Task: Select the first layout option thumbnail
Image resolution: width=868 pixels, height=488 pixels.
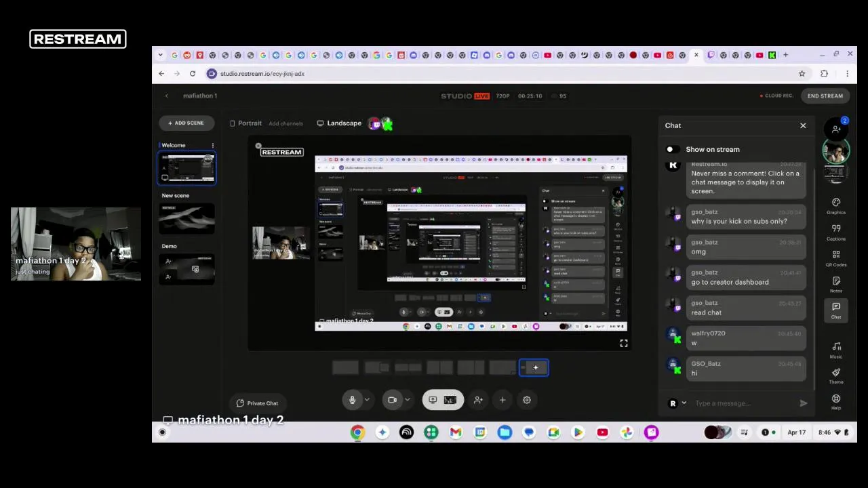Action: (345, 367)
